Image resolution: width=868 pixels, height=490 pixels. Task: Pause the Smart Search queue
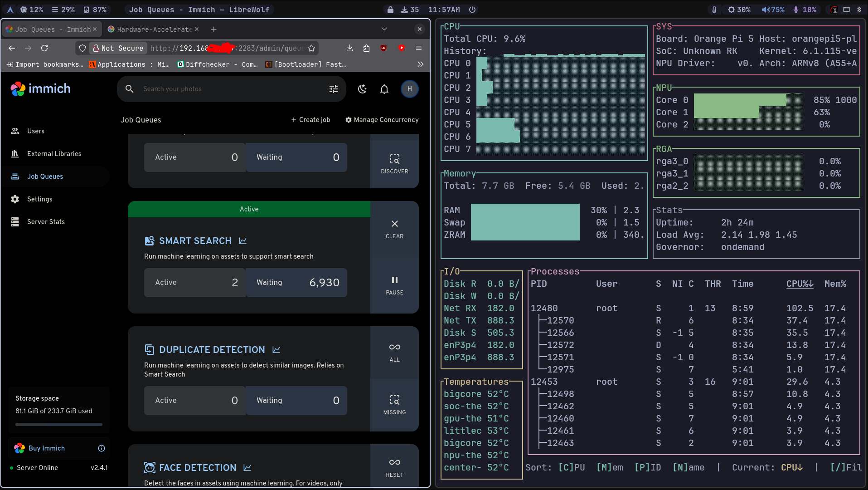394,285
